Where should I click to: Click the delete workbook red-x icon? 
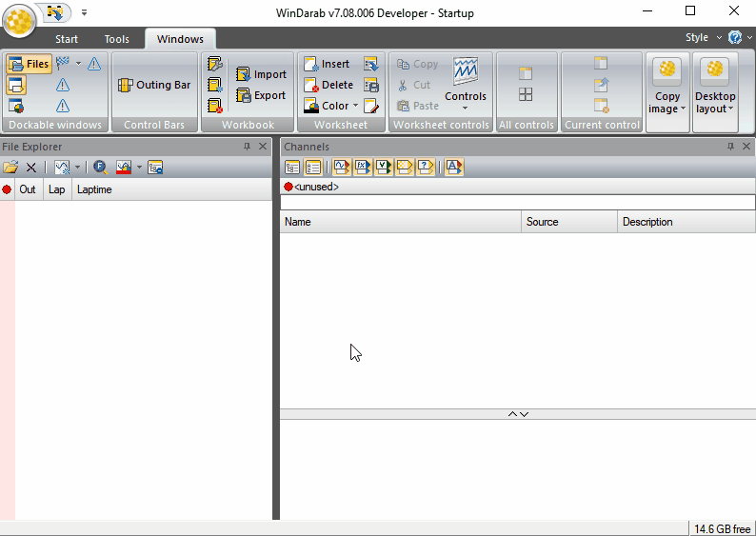(214, 106)
